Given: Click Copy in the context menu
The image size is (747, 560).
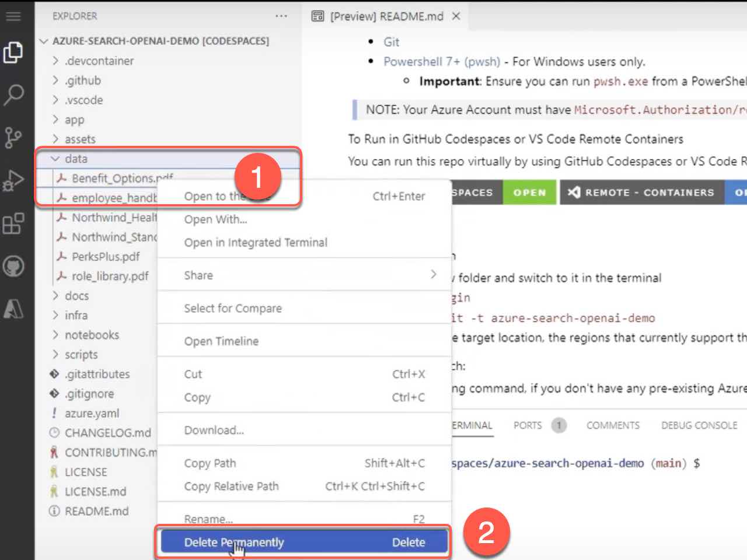Looking at the screenshot, I should (304, 397).
